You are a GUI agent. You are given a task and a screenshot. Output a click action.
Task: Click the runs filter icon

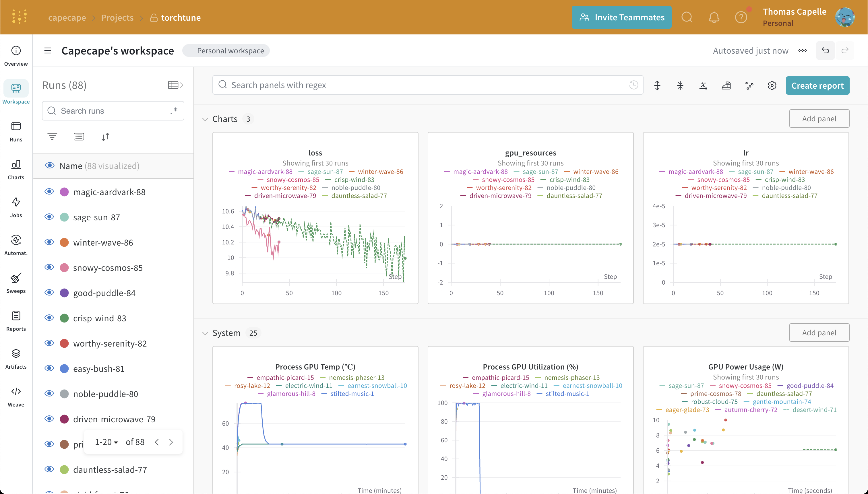tap(52, 137)
